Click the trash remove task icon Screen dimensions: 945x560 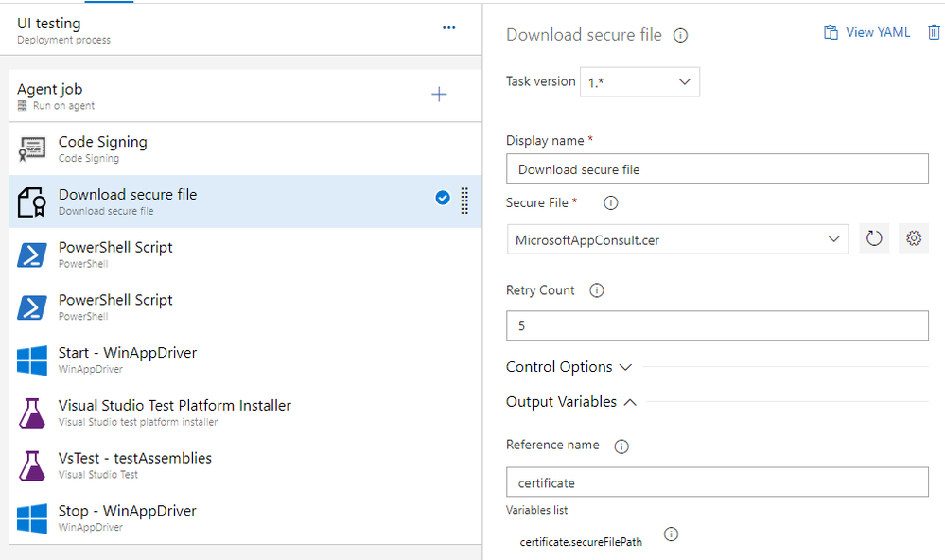click(935, 33)
